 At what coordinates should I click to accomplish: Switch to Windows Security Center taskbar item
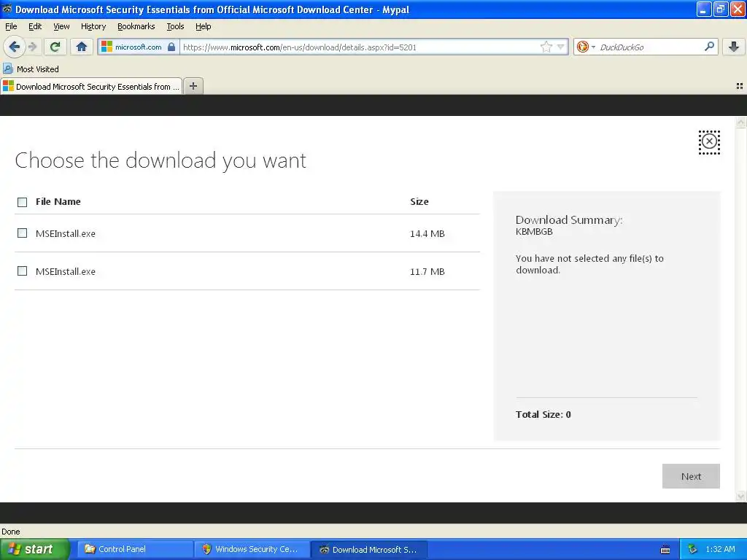click(x=252, y=549)
